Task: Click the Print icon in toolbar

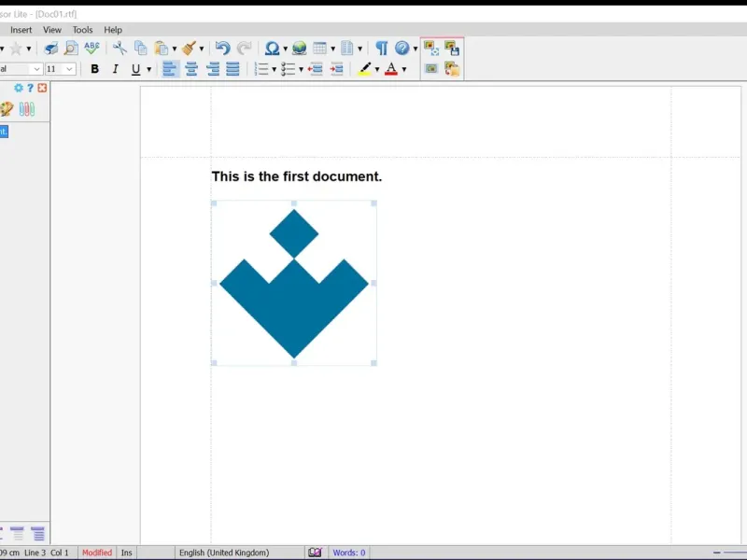Action: pyautogui.click(x=50, y=49)
